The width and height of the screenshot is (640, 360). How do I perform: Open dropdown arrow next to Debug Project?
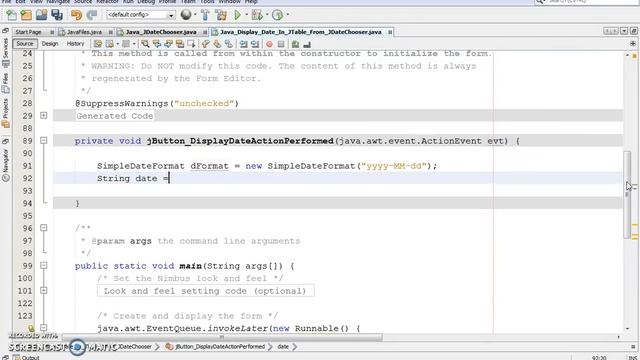267,15
